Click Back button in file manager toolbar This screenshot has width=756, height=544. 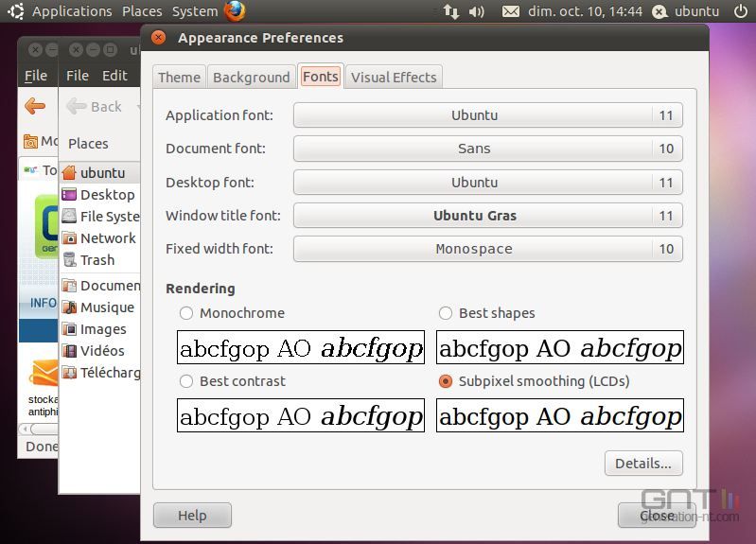[x=95, y=107]
